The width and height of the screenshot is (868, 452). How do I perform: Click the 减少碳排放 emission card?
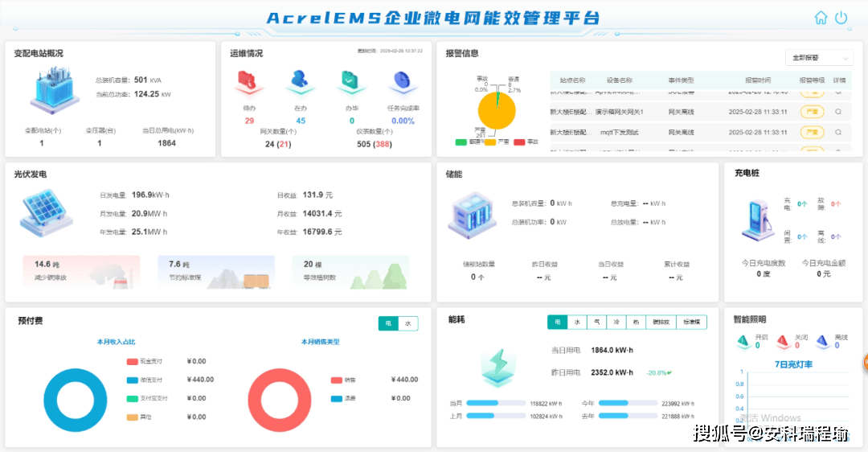[81, 272]
